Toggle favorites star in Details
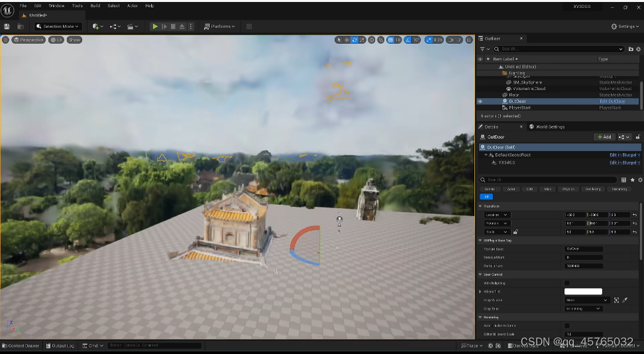This screenshot has height=354, width=644. coord(633,180)
